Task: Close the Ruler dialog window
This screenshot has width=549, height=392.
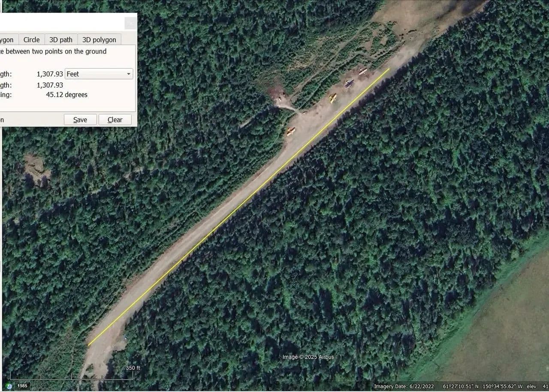Action: click(x=130, y=23)
